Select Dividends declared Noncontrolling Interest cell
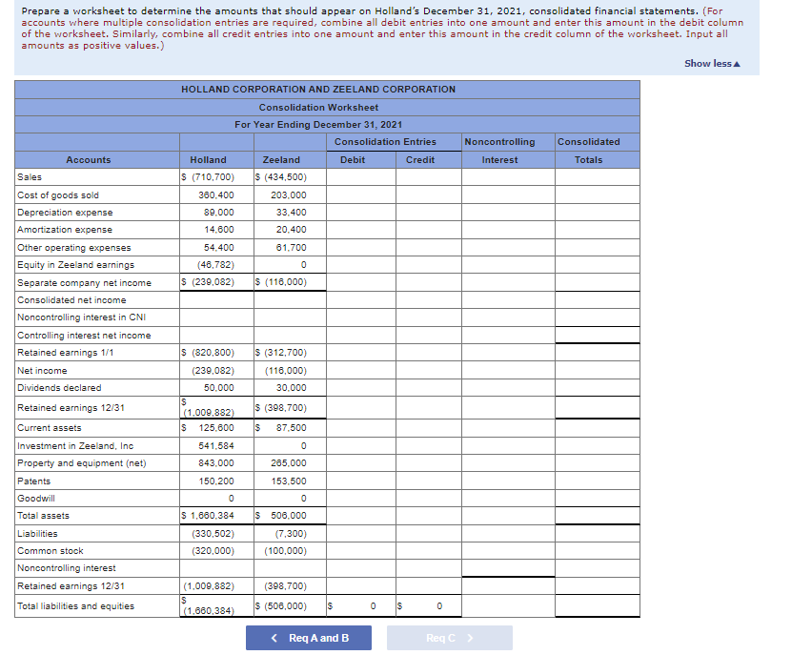The image size is (812, 655). point(508,388)
